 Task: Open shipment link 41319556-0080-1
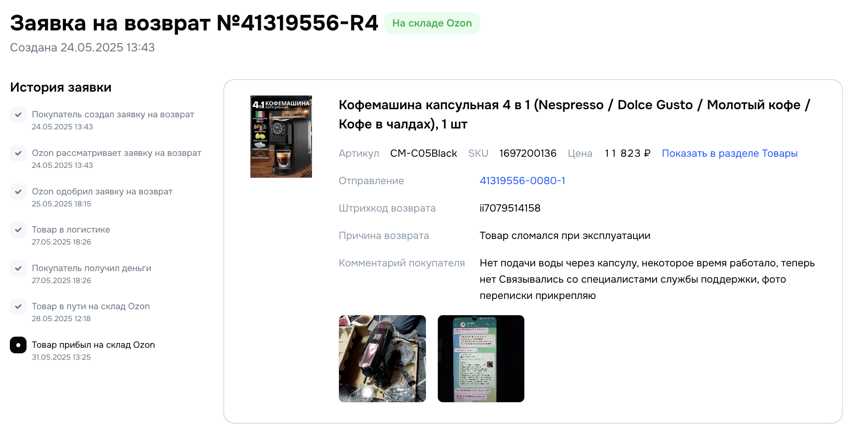point(522,181)
